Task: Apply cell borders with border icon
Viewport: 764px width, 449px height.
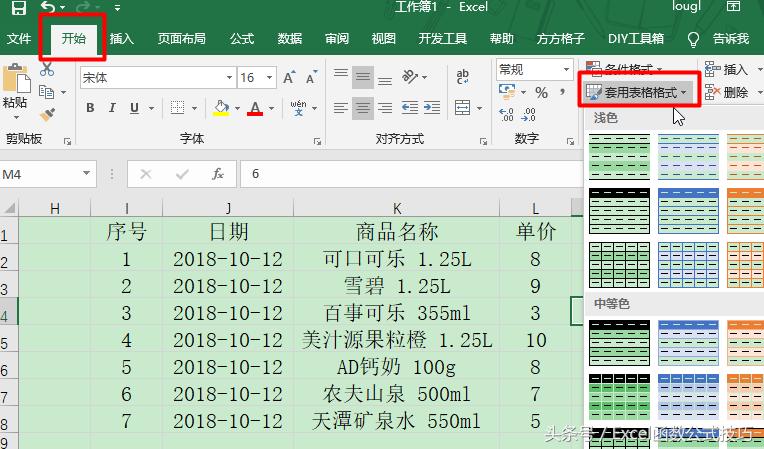Action: click(177, 108)
